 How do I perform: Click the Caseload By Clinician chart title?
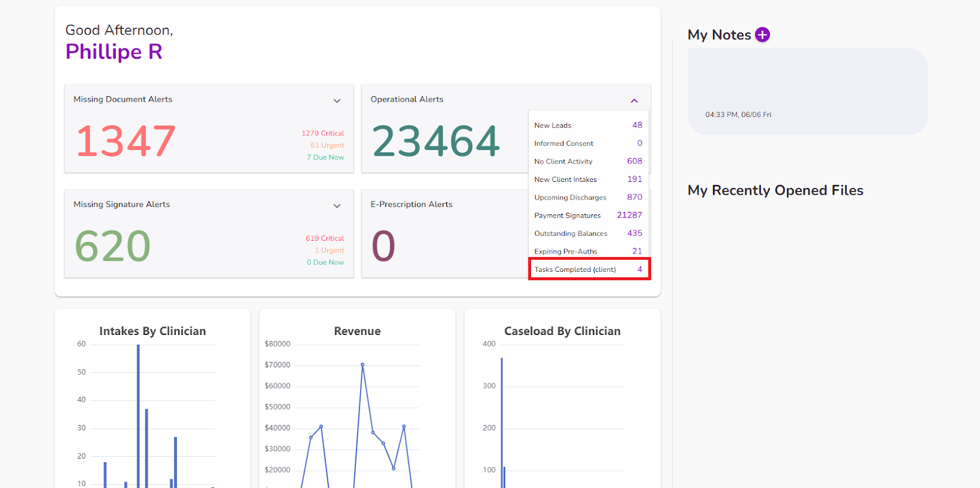coord(562,331)
